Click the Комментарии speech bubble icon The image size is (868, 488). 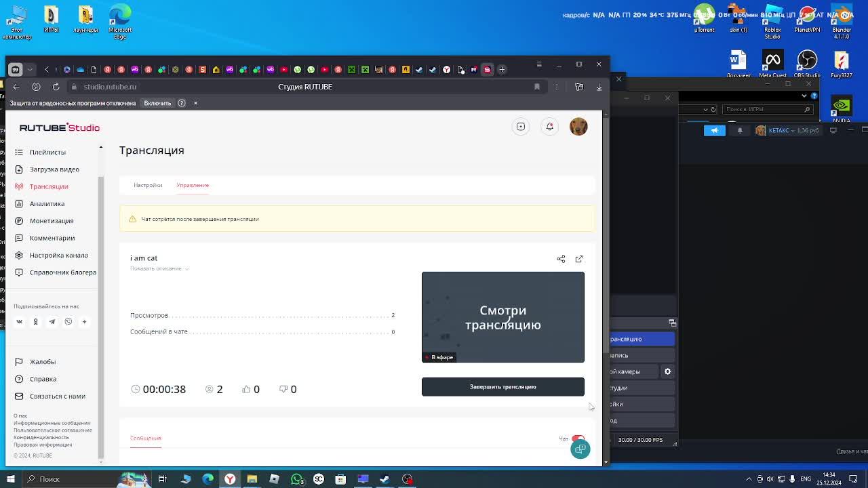[19, 238]
